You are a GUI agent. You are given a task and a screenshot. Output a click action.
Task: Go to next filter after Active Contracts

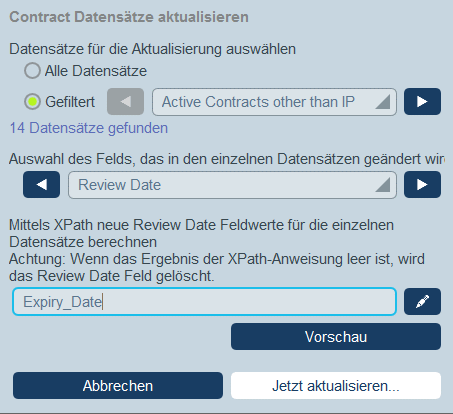point(422,102)
